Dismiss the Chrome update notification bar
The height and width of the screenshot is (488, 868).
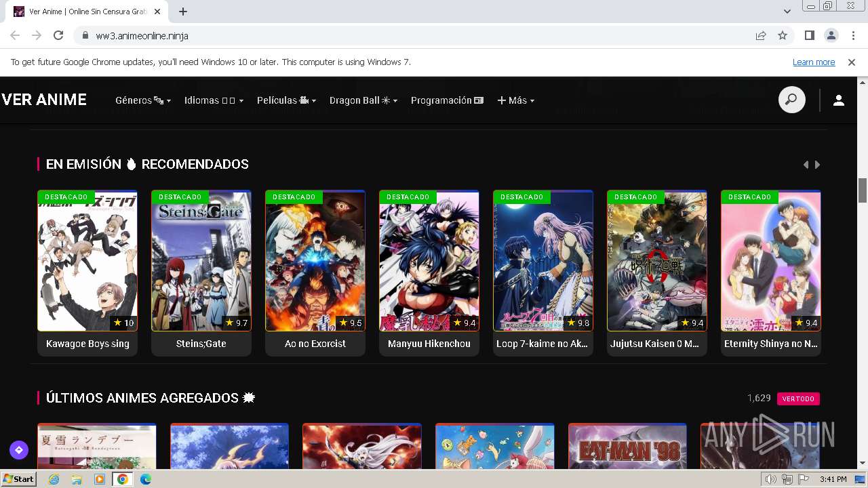pyautogui.click(x=852, y=62)
